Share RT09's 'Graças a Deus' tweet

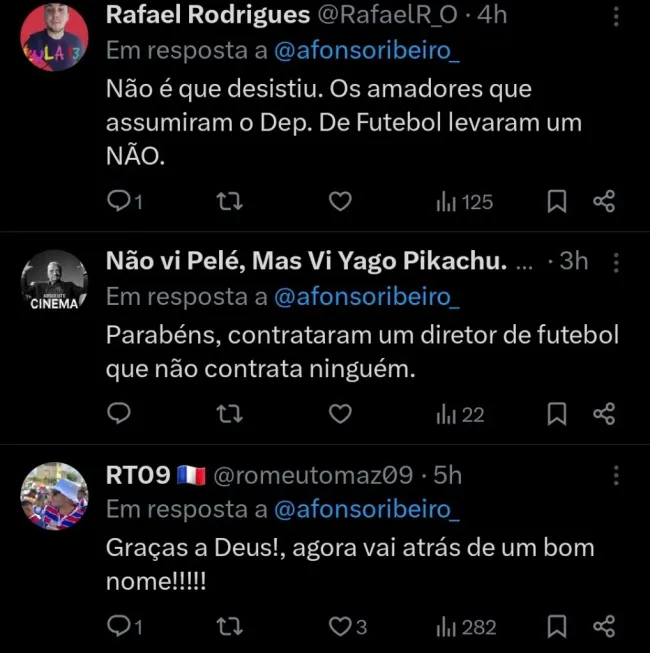(x=604, y=627)
